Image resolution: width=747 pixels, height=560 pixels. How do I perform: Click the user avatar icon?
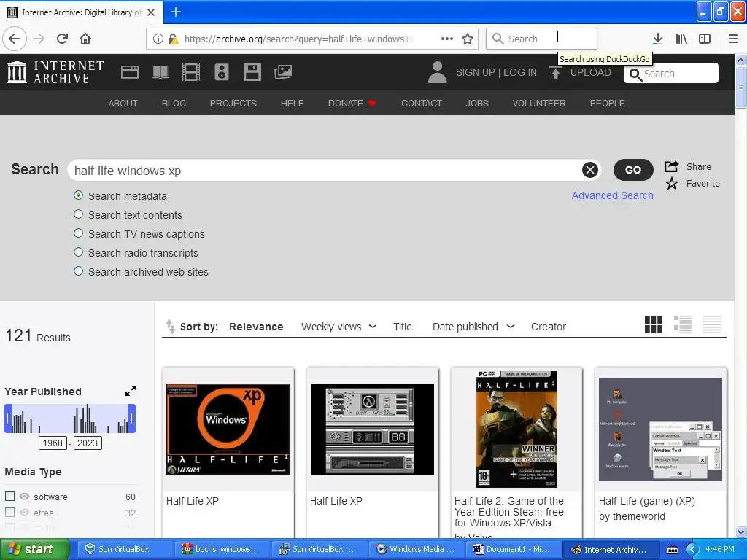[x=437, y=72]
